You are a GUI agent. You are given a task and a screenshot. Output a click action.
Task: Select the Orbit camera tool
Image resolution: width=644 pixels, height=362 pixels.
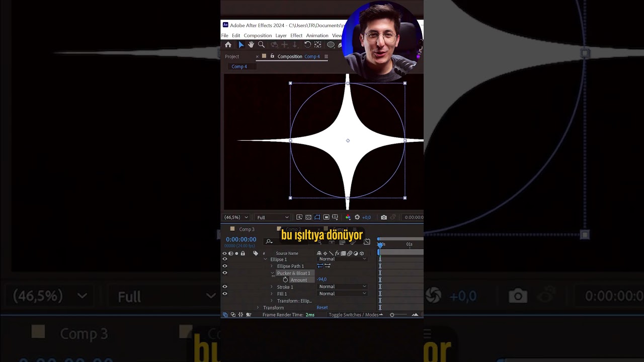pyautogui.click(x=274, y=45)
